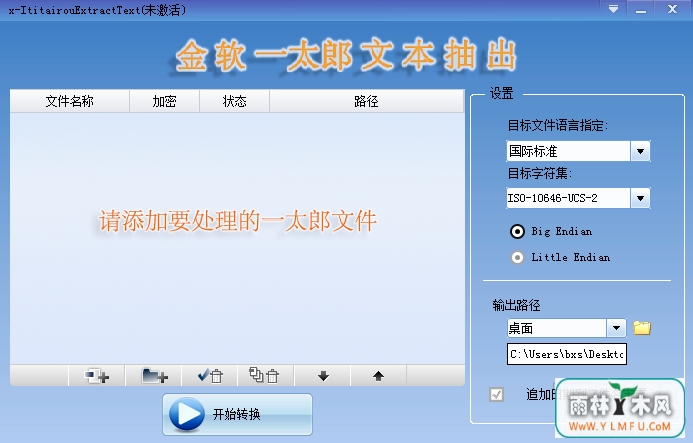Viewport: 693px width, 443px height.
Task: Open the 桌面 output path dropdown
Action: pos(616,328)
